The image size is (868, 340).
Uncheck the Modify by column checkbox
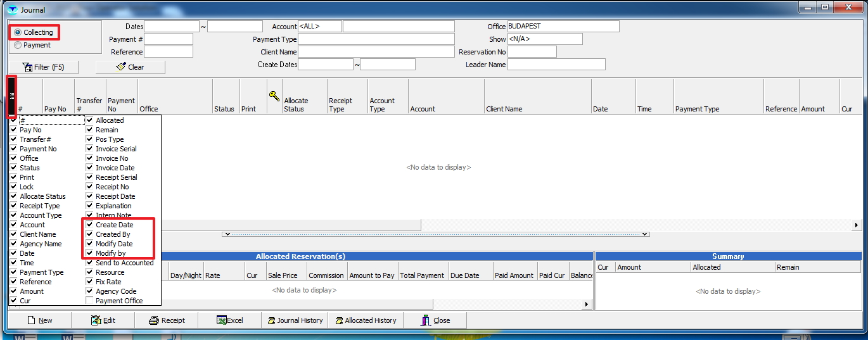(x=90, y=253)
